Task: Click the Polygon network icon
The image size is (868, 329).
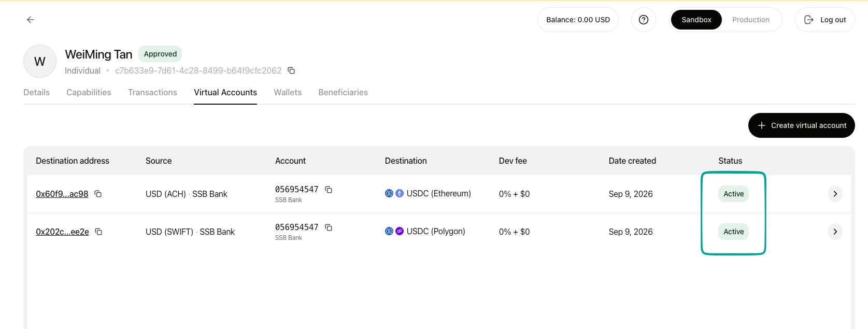Action: pyautogui.click(x=400, y=231)
